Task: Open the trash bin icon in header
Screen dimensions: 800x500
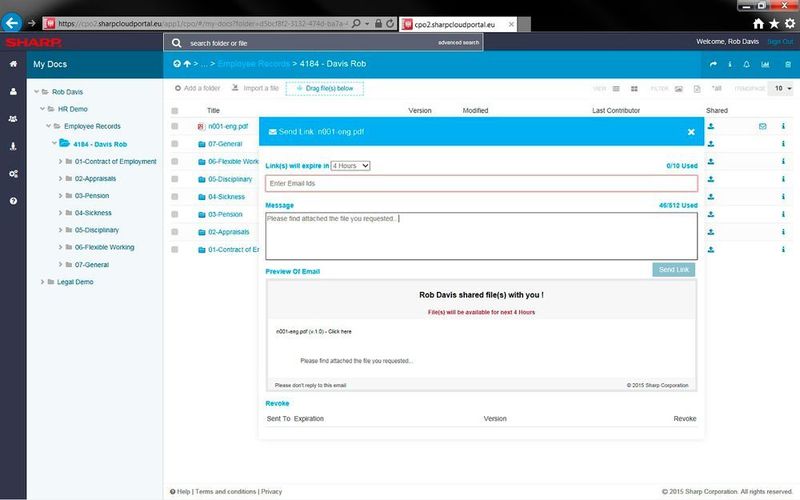Action: pyautogui.click(x=788, y=64)
